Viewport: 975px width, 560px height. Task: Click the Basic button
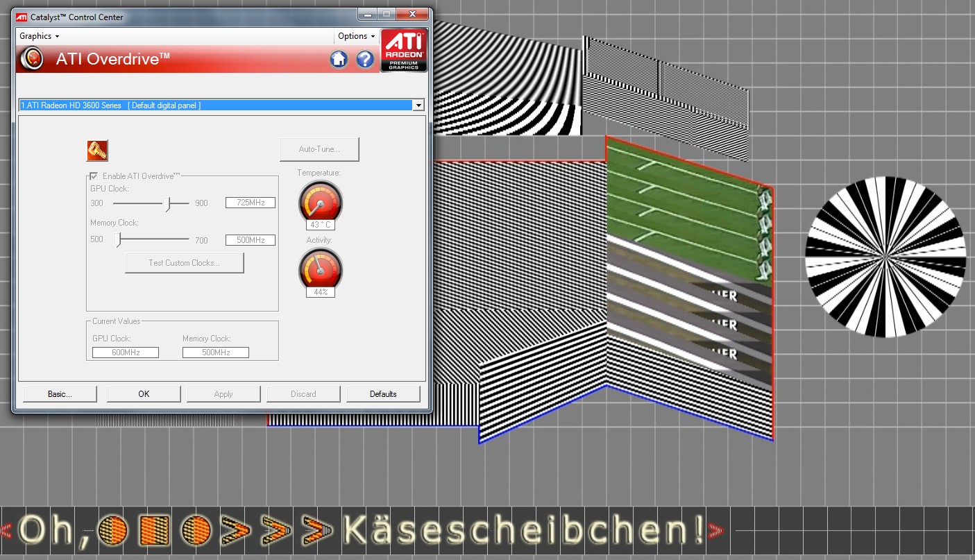[x=60, y=394]
